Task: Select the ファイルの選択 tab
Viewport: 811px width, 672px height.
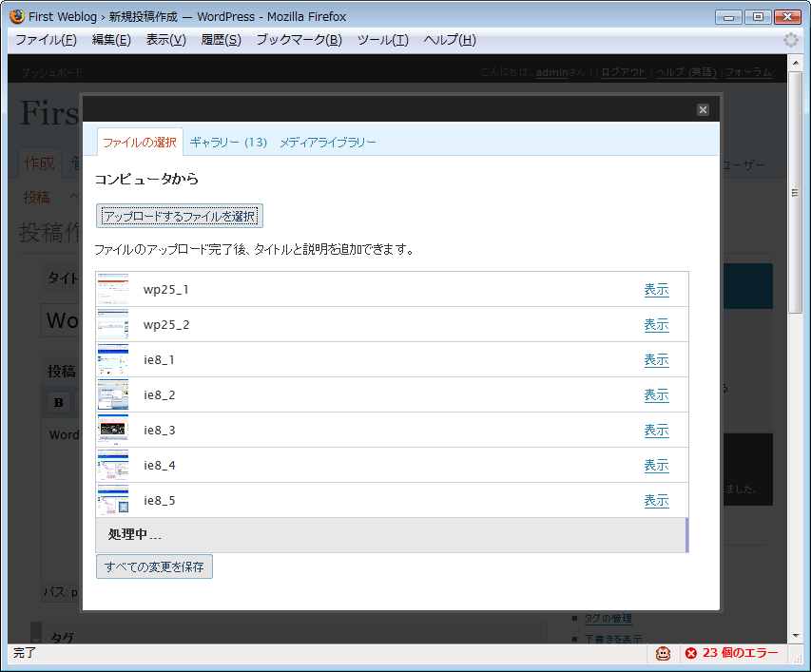Action: click(x=140, y=143)
